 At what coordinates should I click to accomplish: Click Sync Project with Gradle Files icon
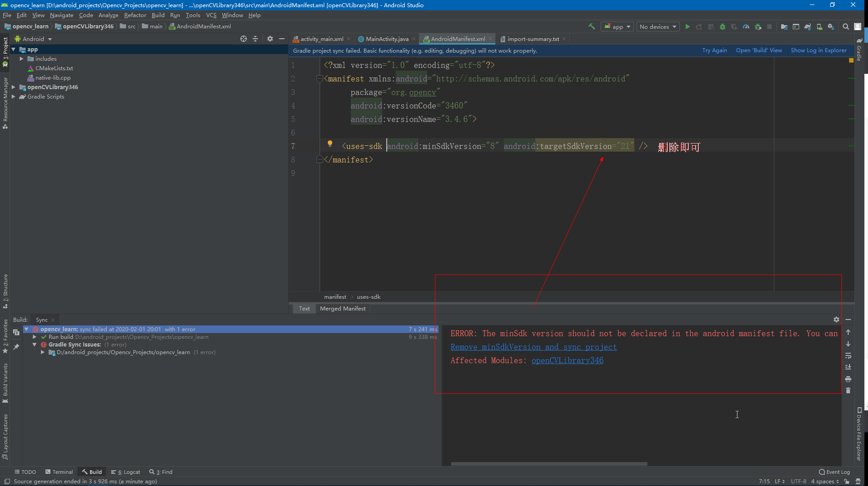tap(808, 27)
